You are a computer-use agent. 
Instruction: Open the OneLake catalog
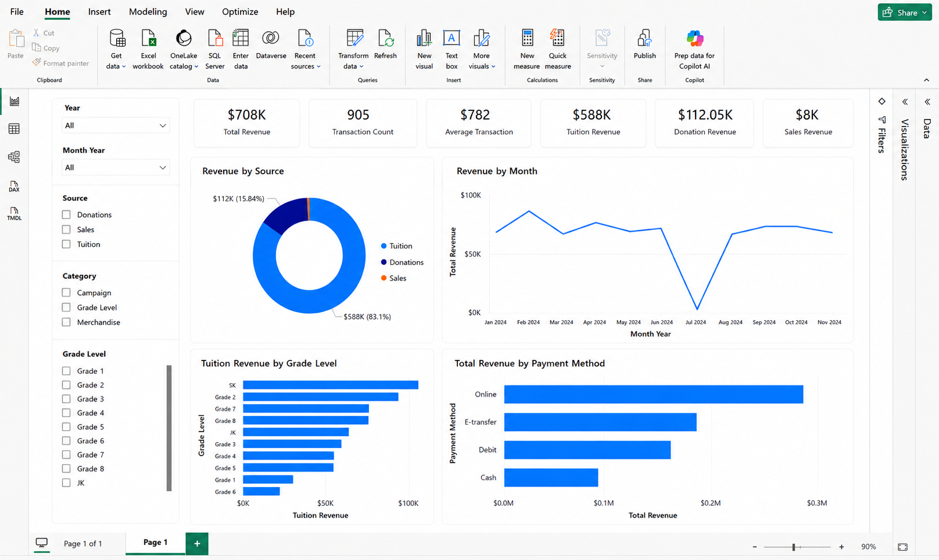(x=184, y=49)
